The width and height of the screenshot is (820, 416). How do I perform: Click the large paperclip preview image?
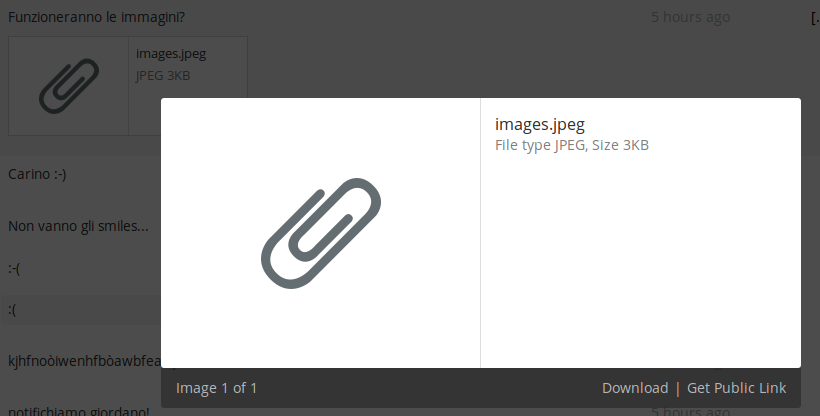pyautogui.click(x=321, y=233)
